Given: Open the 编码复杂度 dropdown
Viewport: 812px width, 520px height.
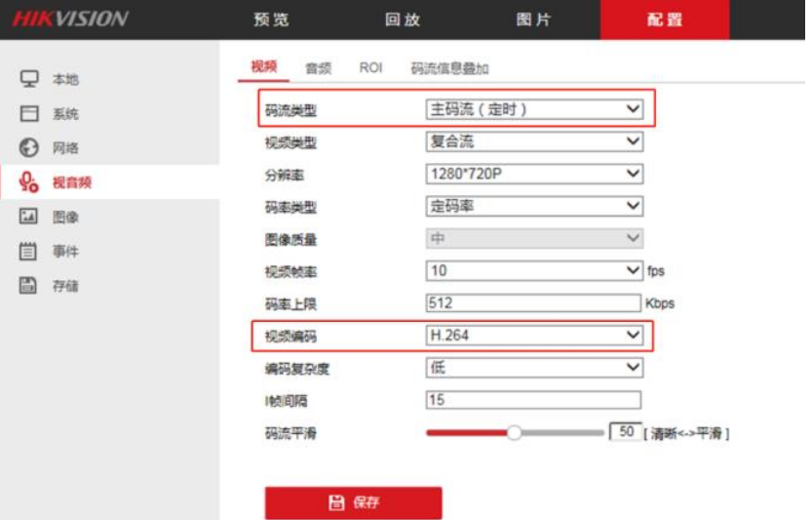Looking at the screenshot, I should tap(534, 368).
